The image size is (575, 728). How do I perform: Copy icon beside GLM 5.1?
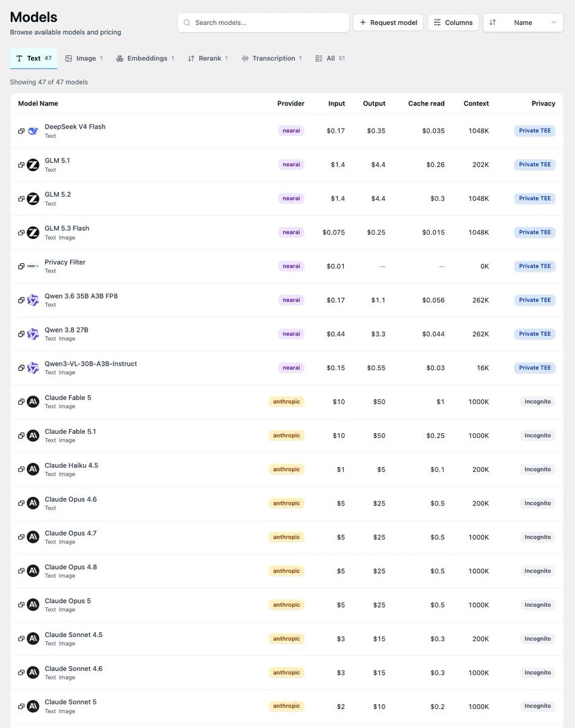(21, 165)
